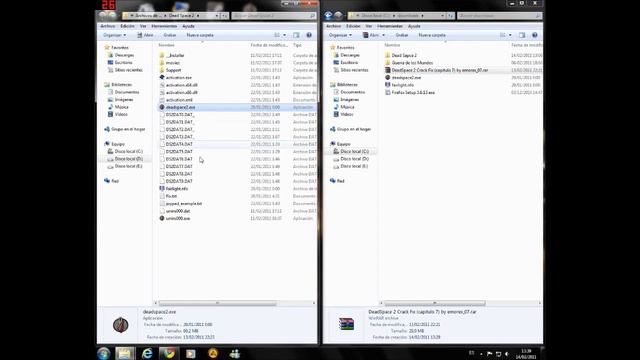This screenshot has width=640, height=360.
Task: Click horizontal scrollbar in left window
Action: (217, 303)
